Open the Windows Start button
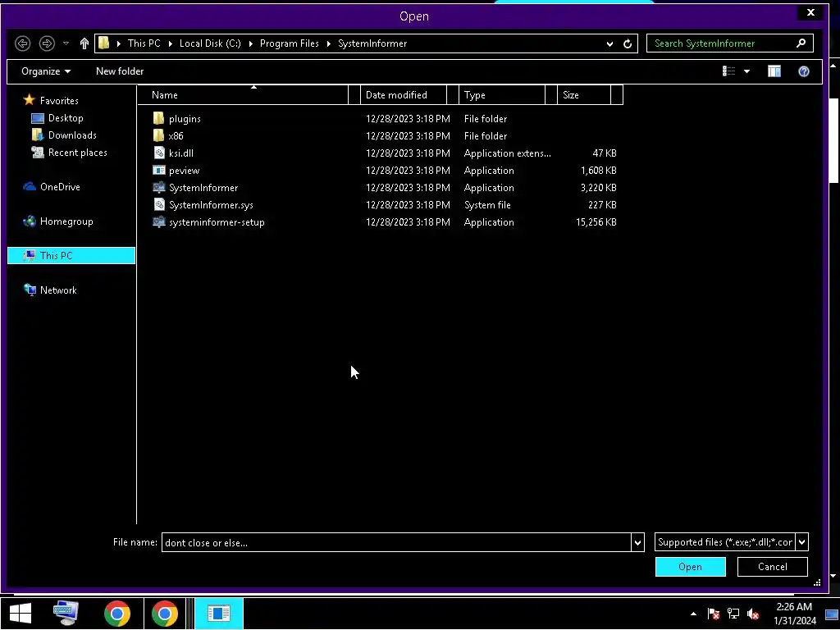840x630 pixels. (x=21, y=614)
